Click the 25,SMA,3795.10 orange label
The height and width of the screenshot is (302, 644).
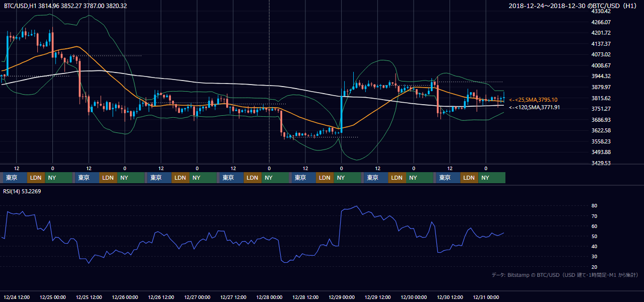tap(533, 100)
